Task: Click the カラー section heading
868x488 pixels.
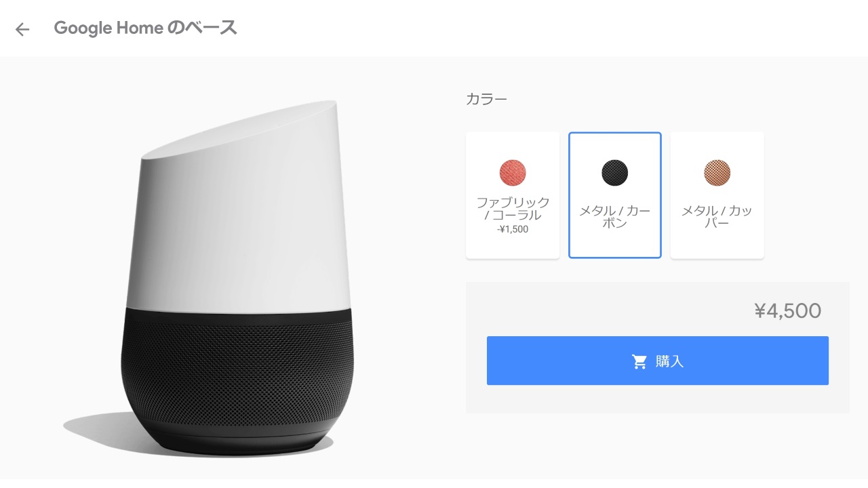Action: tap(486, 99)
